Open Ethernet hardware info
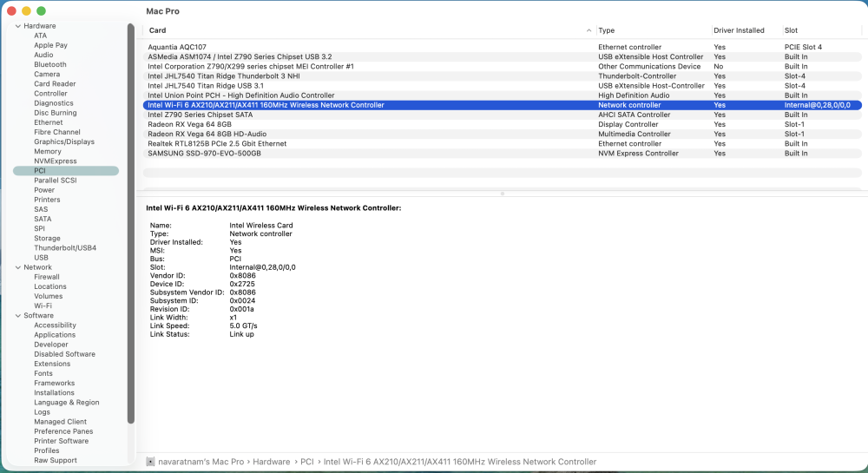This screenshot has height=473, width=868. 48,122
